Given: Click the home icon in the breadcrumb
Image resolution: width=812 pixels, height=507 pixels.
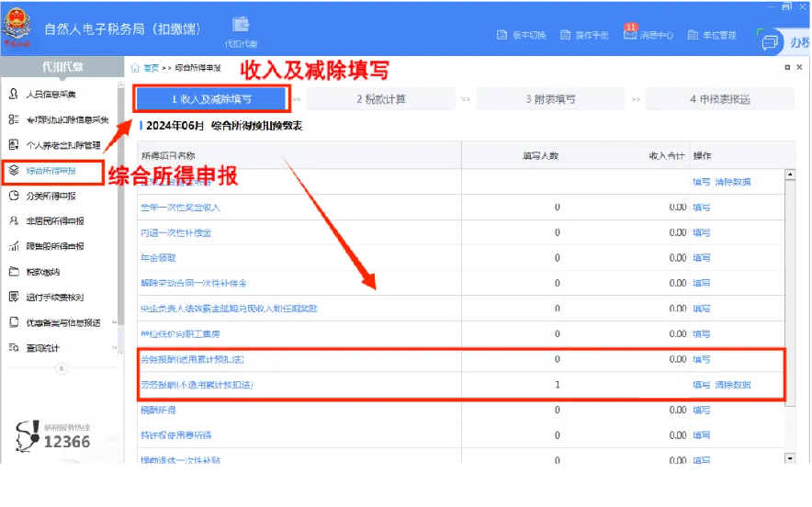Looking at the screenshot, I should (x=135, y=68).
